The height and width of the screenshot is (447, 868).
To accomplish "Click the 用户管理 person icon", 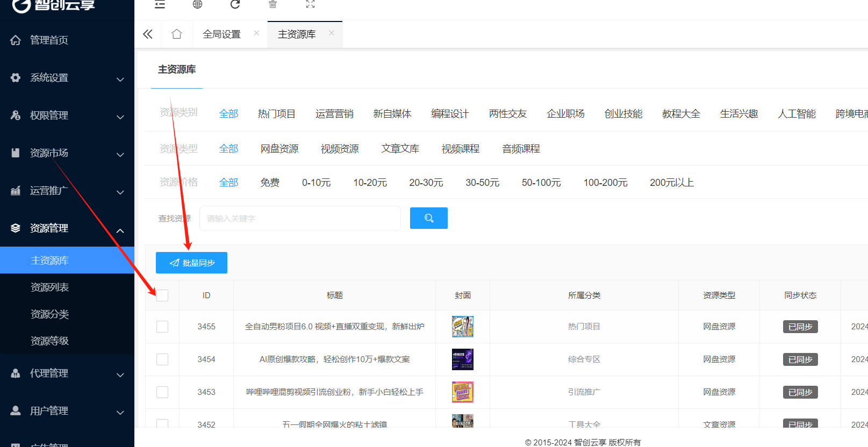I will click(x=16, y=410).
